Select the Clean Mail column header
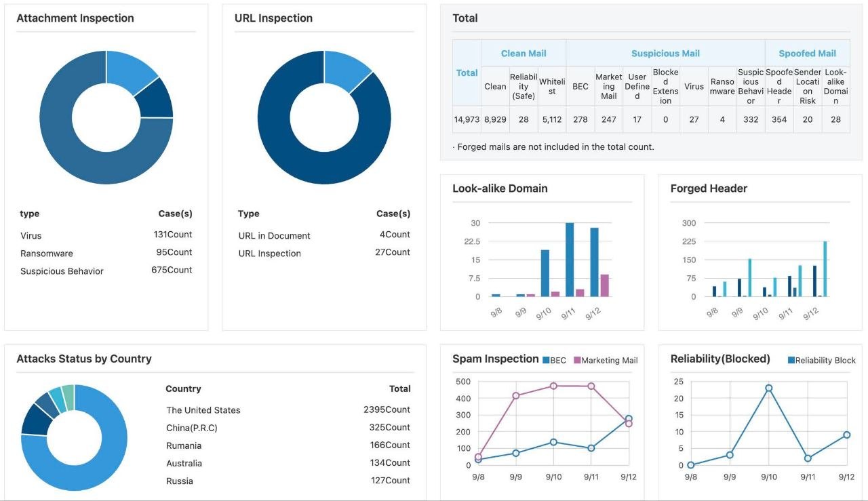This screenshot has width=868, height=501. pyautogui.click(x=524, y=54)
